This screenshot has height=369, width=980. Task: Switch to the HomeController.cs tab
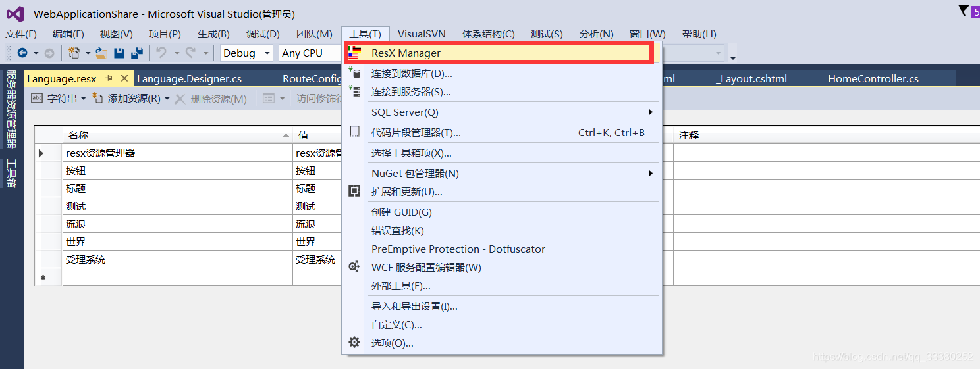[x=873, y=78]
